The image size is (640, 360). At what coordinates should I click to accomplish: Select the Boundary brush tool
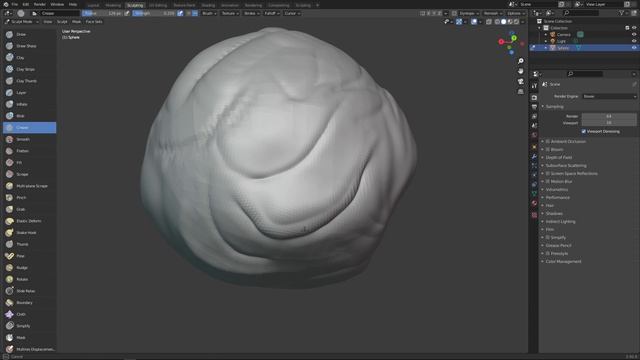pos(29,303)
